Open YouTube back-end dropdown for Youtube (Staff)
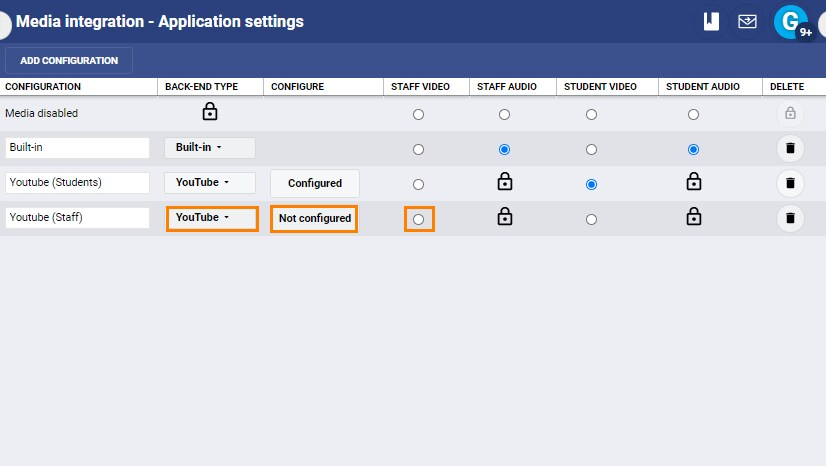Image resolution: width=826 pixels, height=466 pixels. [x=212, y=217]
